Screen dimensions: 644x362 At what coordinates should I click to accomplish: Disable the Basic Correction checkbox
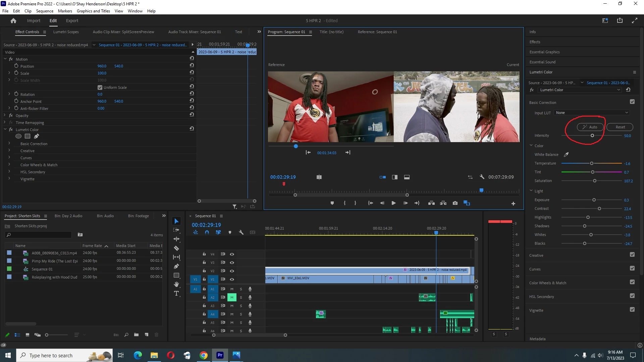coord(632,102)
